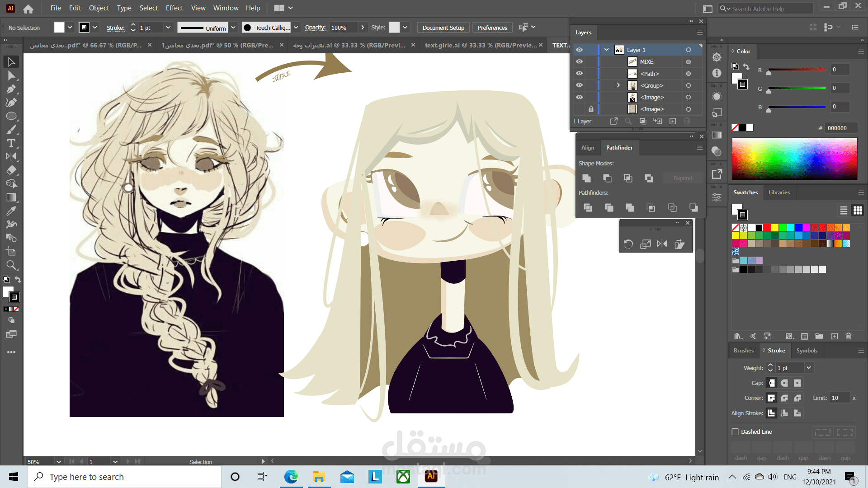868x488 pixels.
Task: Select the Gradient tool
Action: click(x=11, y=197)
